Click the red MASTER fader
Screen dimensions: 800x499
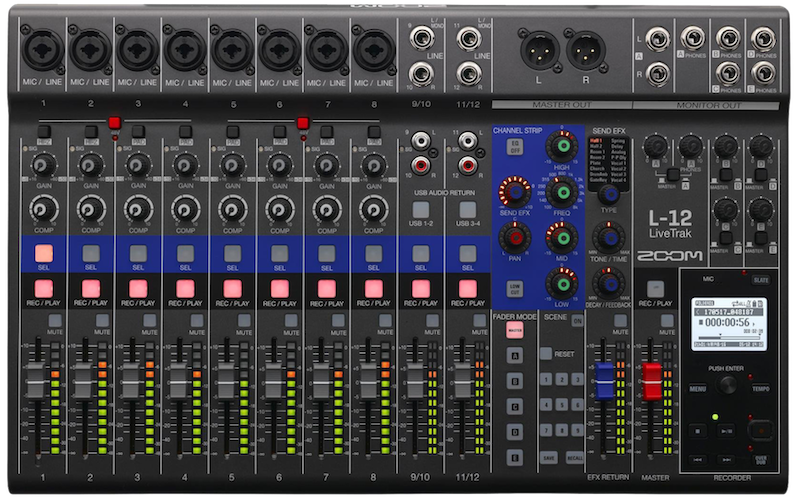pyautogui.click(x=652, y=381)
